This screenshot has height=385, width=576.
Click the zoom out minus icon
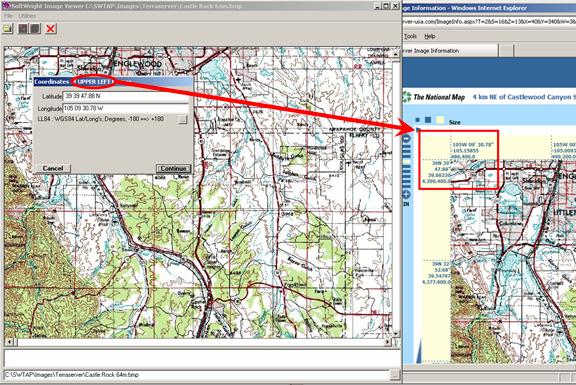[x=407, y=138]
